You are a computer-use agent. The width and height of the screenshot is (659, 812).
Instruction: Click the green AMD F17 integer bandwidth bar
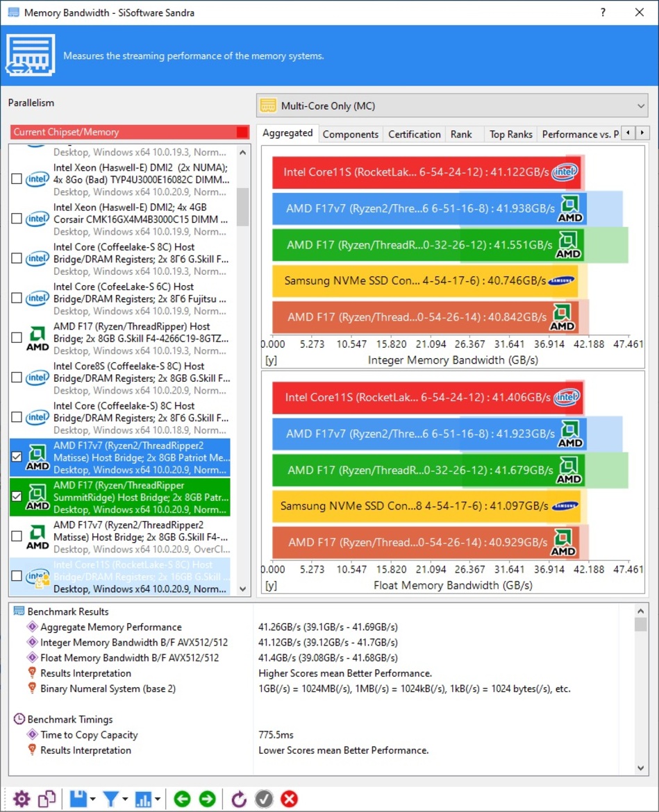[428, 245]
